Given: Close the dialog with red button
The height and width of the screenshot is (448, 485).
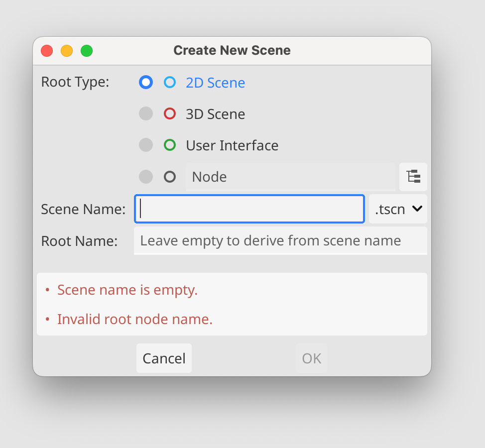Looking at the screenshot, I should point(47,51).
